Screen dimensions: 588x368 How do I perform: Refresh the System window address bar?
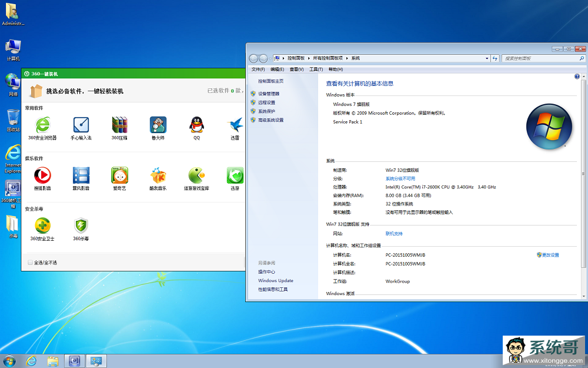click(x=495, y=58)
